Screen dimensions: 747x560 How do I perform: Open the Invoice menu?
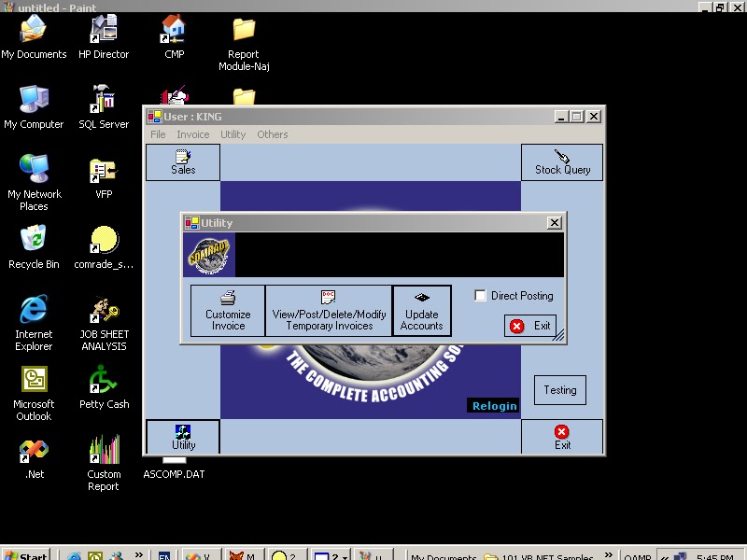click(192, 133)
